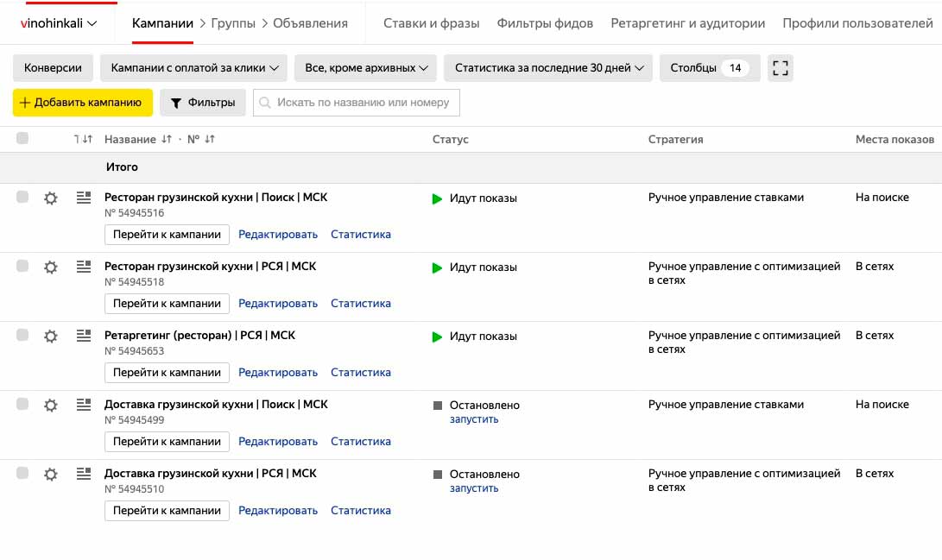Check the Ресторан грузинской кухни Поиск campaign
The width and height of the screenshot is (942, 560).
[x=22, y=198]
